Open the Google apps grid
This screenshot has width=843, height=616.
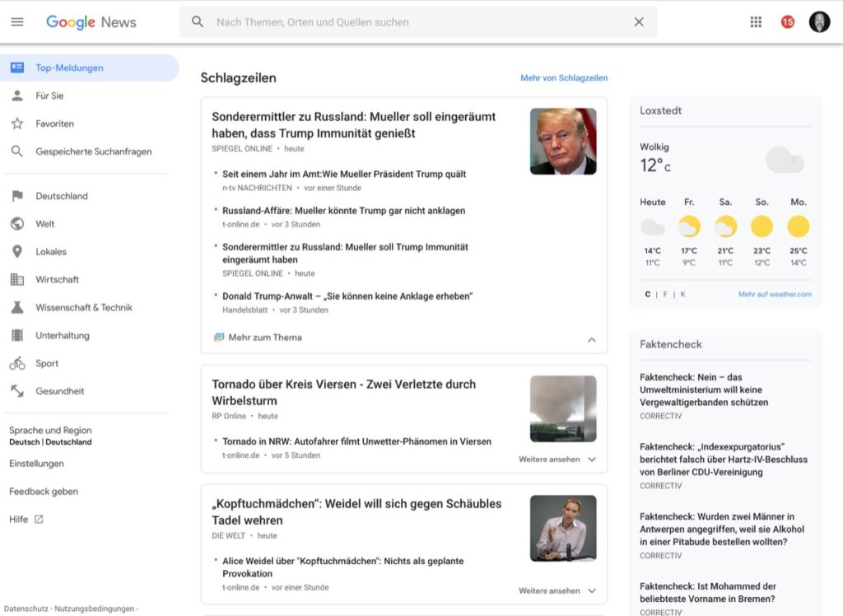pyautogui.click(x=756, y=22)
